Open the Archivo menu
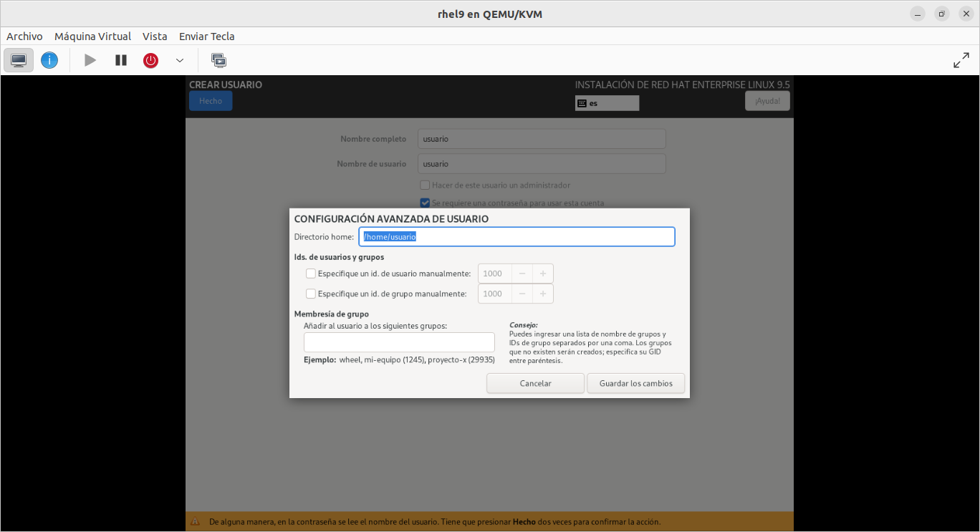The image size is (980, 532). [x=24, y=37]
